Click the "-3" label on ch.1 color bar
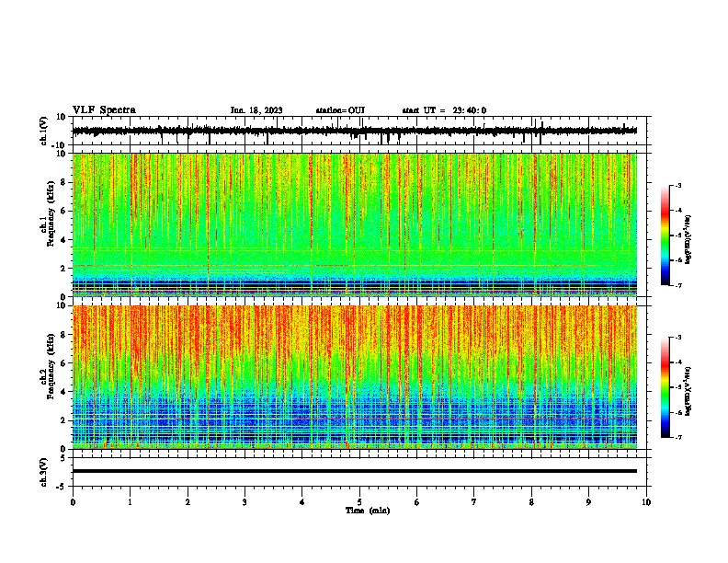Screen dimensions: 728x563 677,186
